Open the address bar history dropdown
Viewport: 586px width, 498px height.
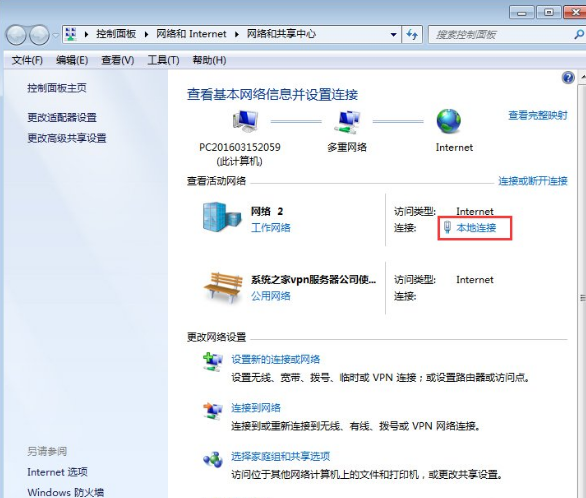(394, 34)
